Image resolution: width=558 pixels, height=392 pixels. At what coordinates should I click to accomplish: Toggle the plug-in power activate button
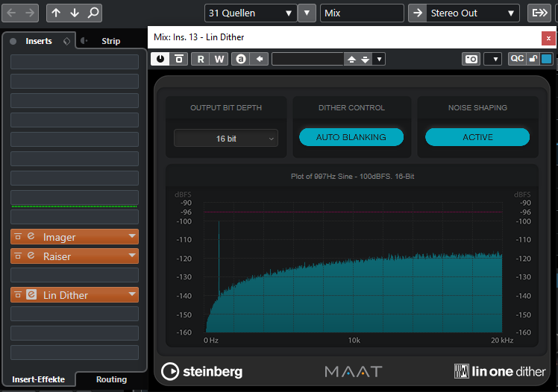click(160, 59)
